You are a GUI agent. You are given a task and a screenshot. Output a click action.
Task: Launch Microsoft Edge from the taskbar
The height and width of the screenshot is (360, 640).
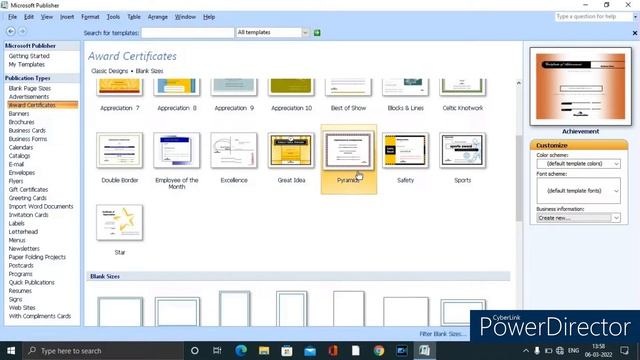click(241, 351)
